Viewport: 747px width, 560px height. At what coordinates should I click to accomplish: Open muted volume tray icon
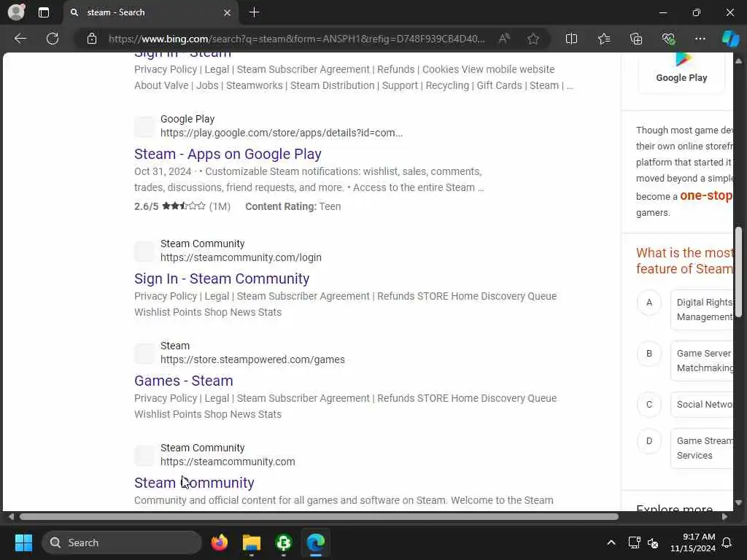[x=653, y=542]
